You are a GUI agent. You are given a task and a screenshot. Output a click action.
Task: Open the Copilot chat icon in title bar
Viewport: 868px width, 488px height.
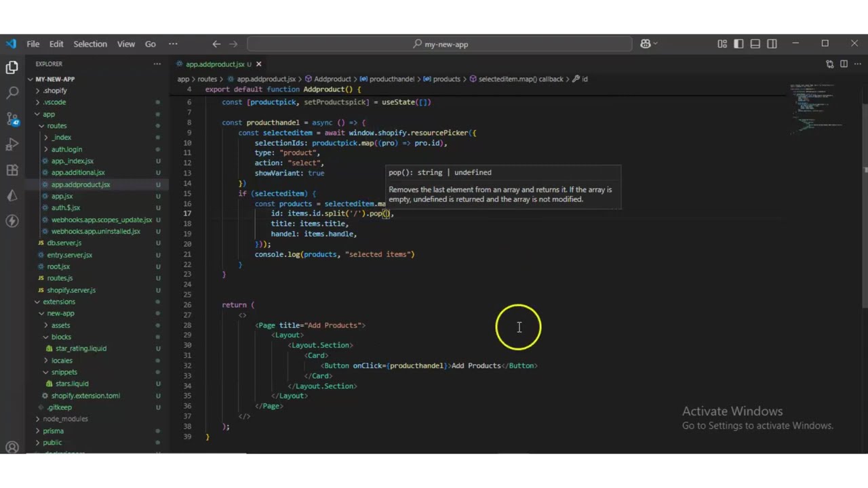[x=645, y=44]
